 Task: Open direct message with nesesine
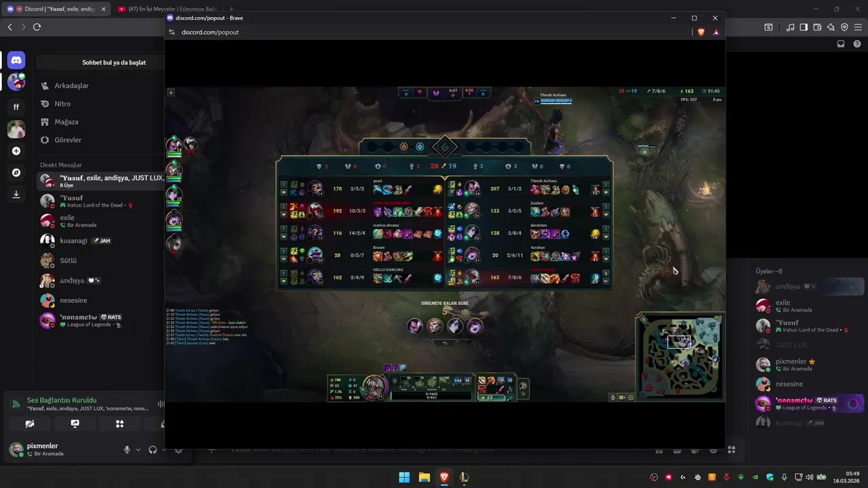tap(100, 300)
